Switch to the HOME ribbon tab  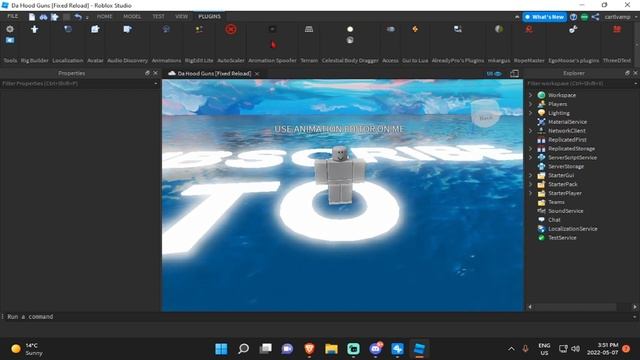(x=104, y=16)
